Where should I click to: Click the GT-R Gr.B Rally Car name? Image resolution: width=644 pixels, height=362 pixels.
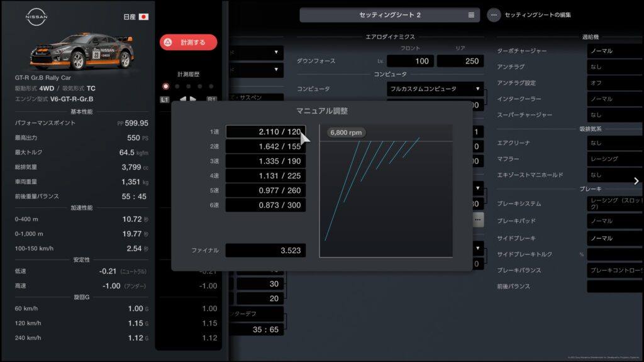43,77
